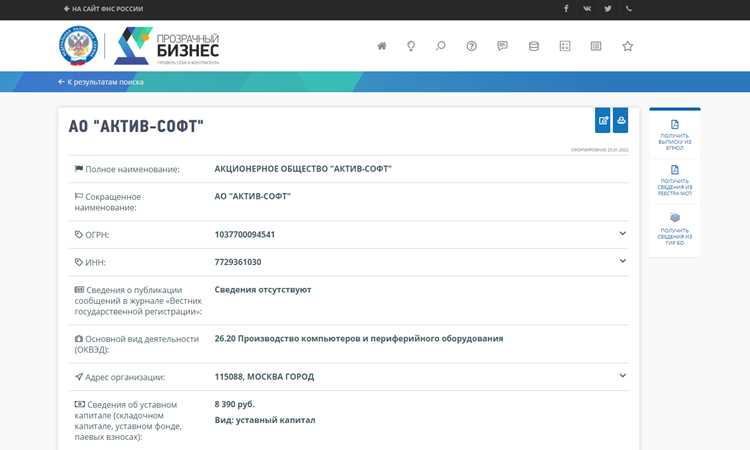Click the third side item Получить сведения
The height and width of the screenshot is (450, 750).
pos(674,230)
